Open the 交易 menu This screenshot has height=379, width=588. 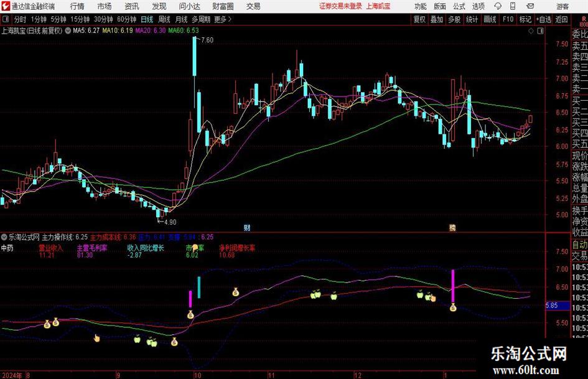(x=253, y=6)
